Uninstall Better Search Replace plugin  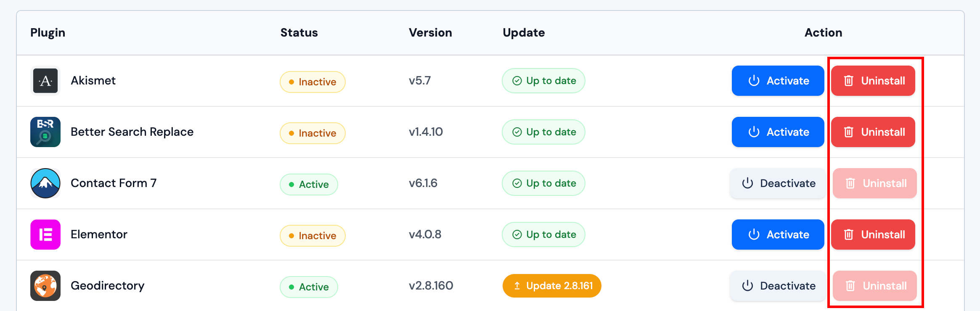click(873, 132)
